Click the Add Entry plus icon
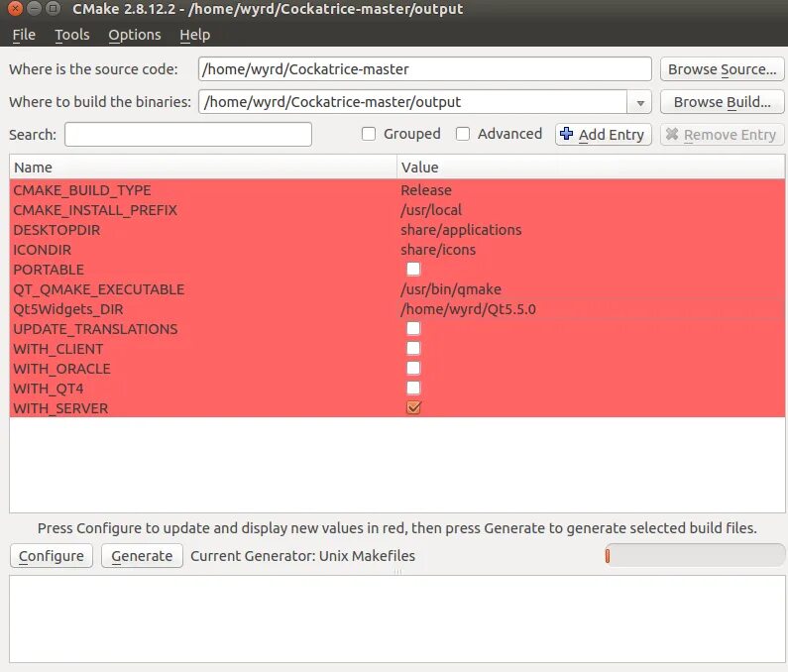 (x=566, y=134)
